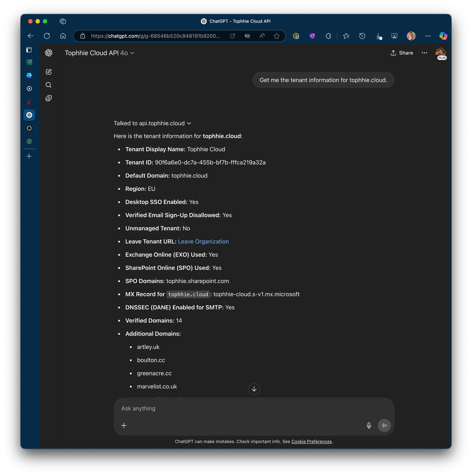The height and width of the screenshot is (476, 472).
Task: Open the black circle tab in vertical tabs
Action: click(29, 128)
